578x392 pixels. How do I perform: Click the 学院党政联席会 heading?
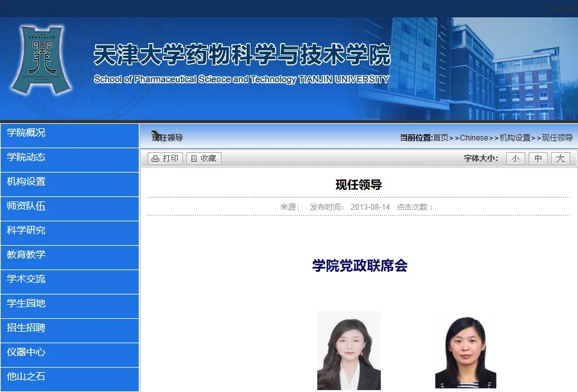[x=360, y=266]
